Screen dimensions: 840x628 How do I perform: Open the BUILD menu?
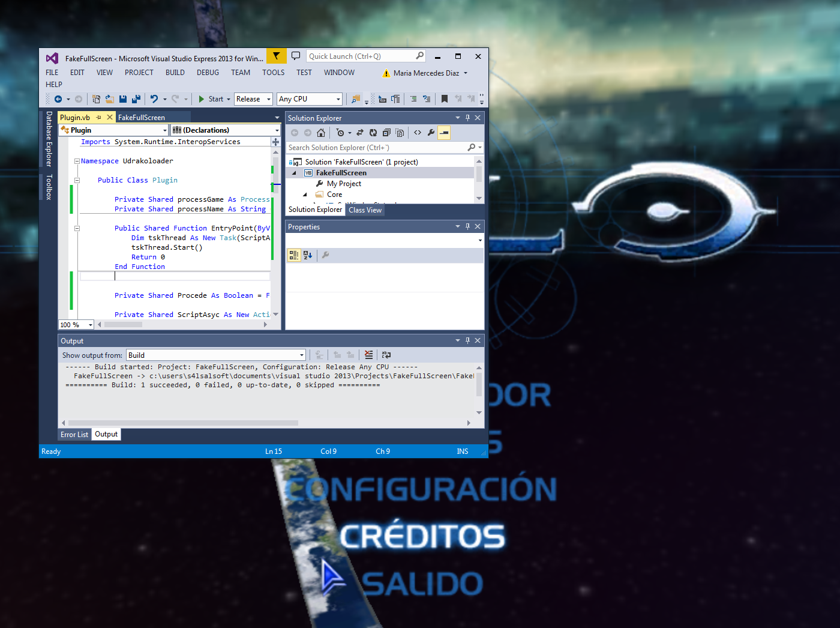175,73
